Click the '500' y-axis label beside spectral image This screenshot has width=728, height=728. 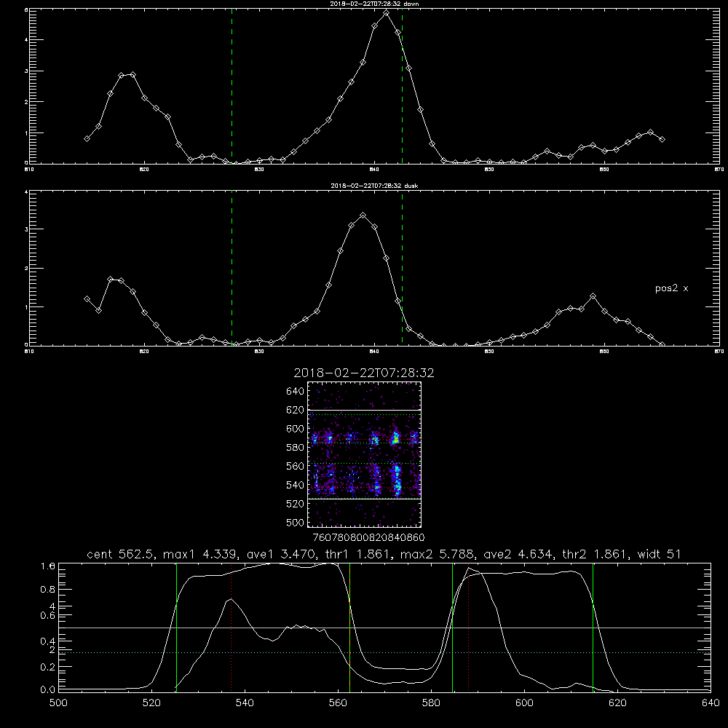(x=296, y=522)
